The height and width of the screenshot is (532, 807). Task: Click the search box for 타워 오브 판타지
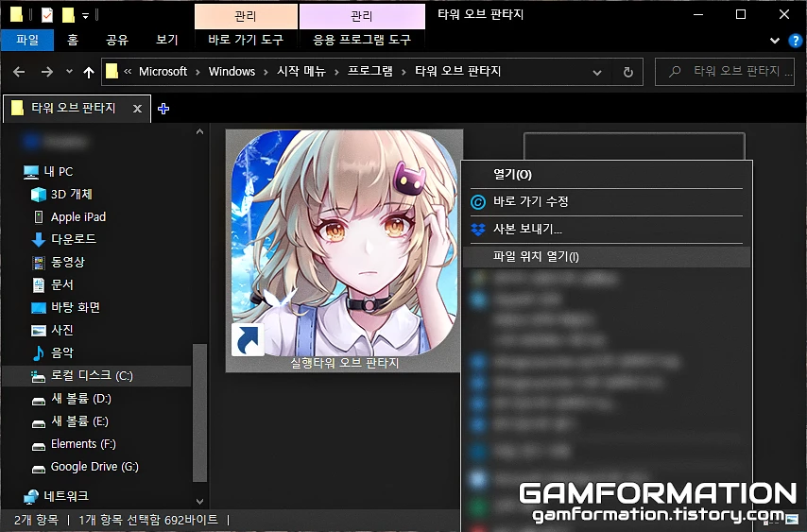725,72
